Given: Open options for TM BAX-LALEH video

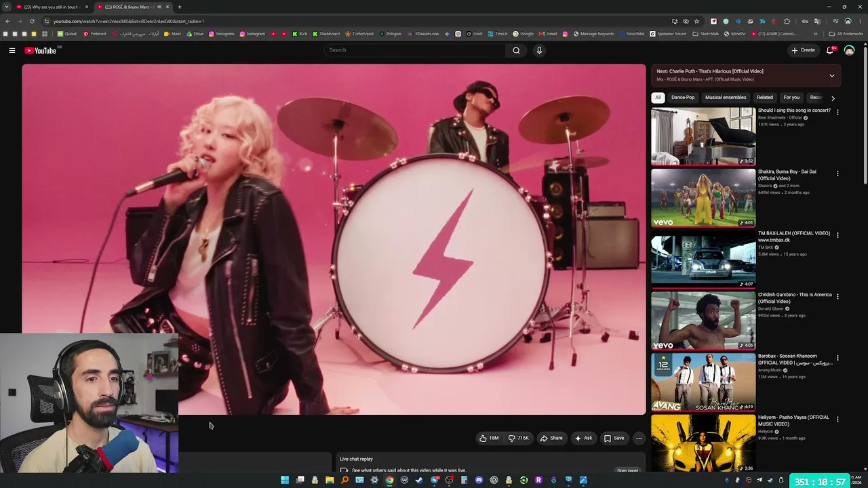Looking at the screenshot, I should [x=837, y=235].
